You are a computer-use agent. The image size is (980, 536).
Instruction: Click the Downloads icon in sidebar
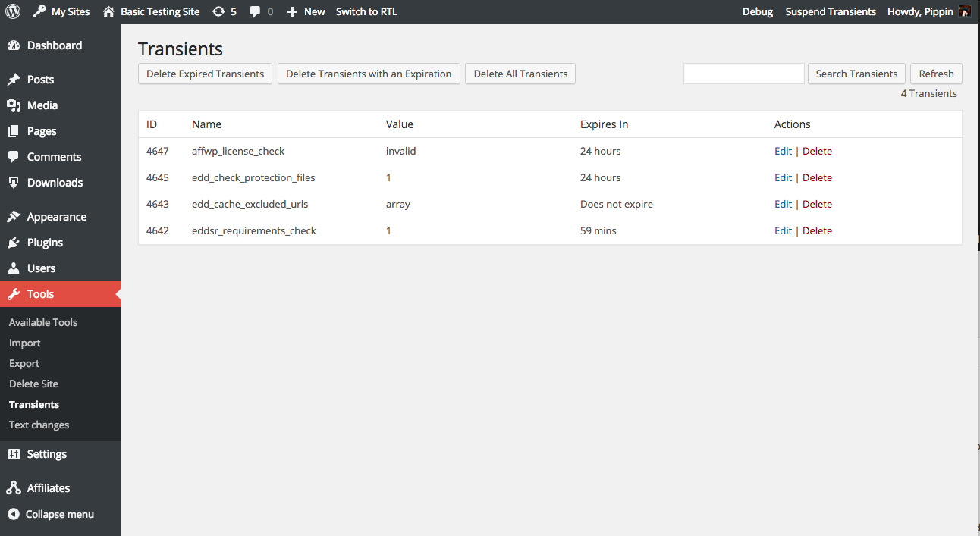[x=14, y=183]
